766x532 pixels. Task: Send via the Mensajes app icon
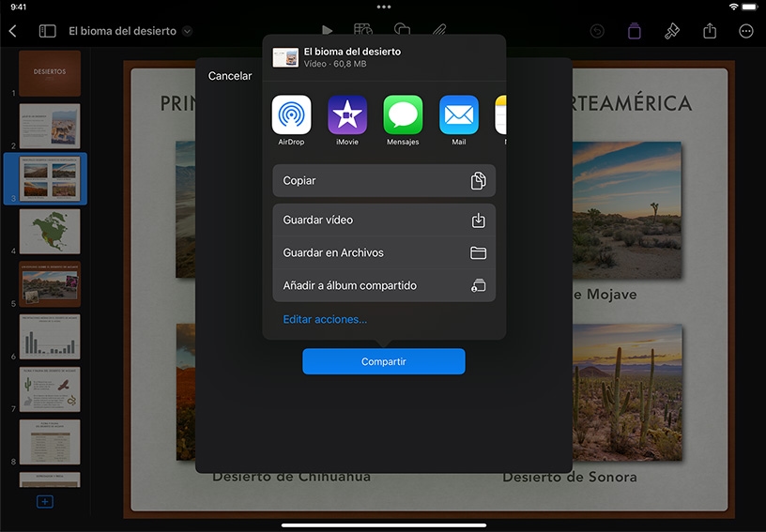point(403,114)
